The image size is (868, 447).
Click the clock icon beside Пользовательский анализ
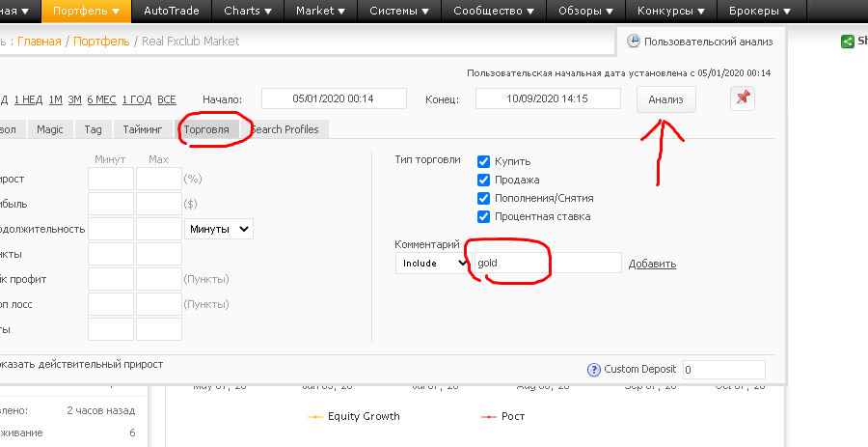[634, 42]
